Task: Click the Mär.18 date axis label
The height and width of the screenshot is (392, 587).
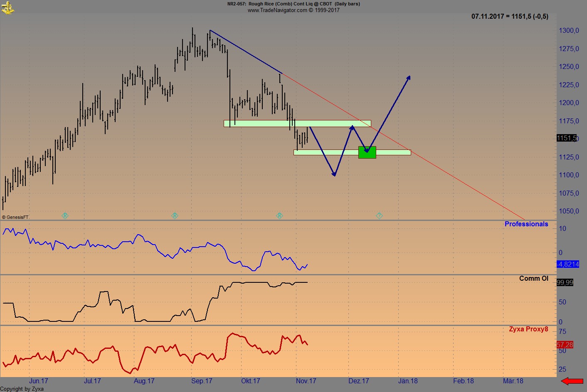Action: (x=513, y=381)
